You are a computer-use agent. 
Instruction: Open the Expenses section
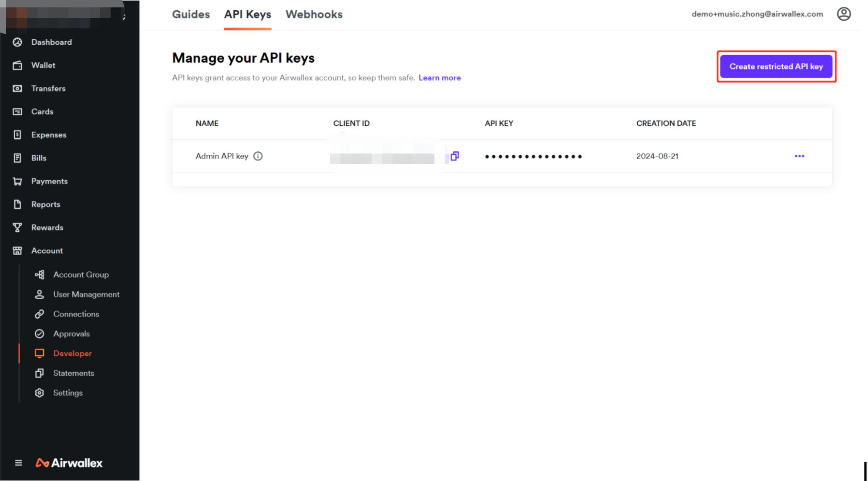[49, 135]
